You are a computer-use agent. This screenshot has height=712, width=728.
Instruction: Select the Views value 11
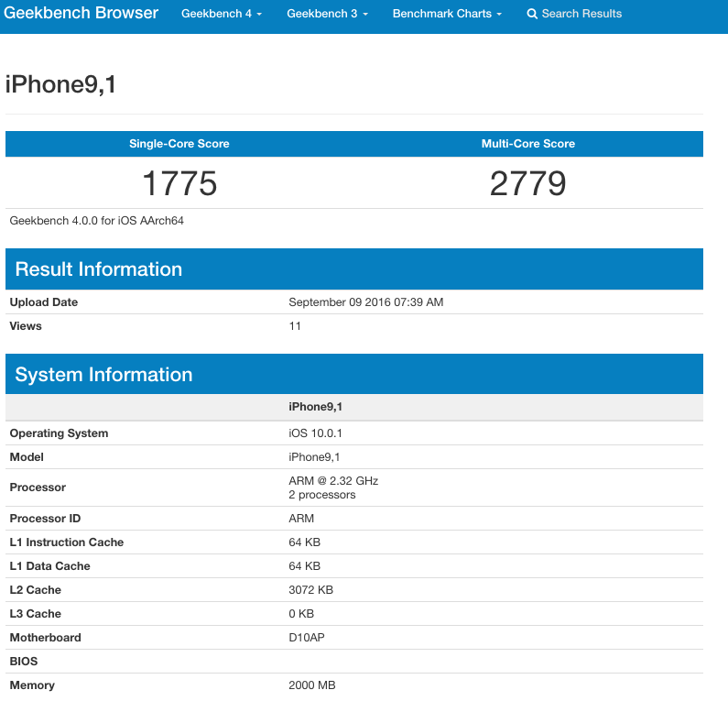[295, 326]
